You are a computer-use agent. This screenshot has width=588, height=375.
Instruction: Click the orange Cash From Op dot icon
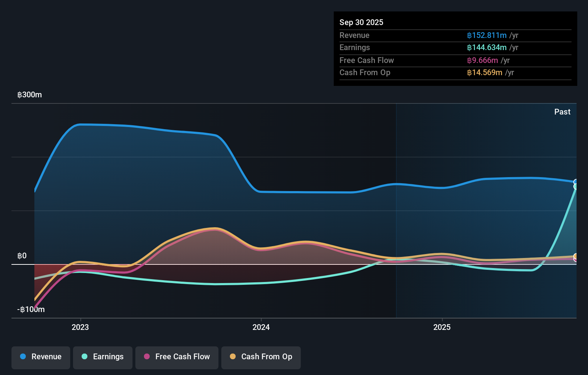click(x=233, y=357)
